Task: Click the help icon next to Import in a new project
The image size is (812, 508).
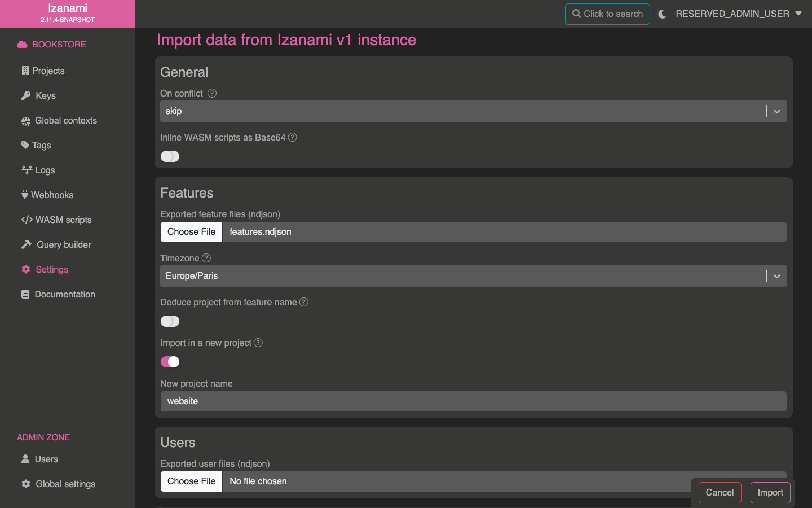Action: point(258,343)
